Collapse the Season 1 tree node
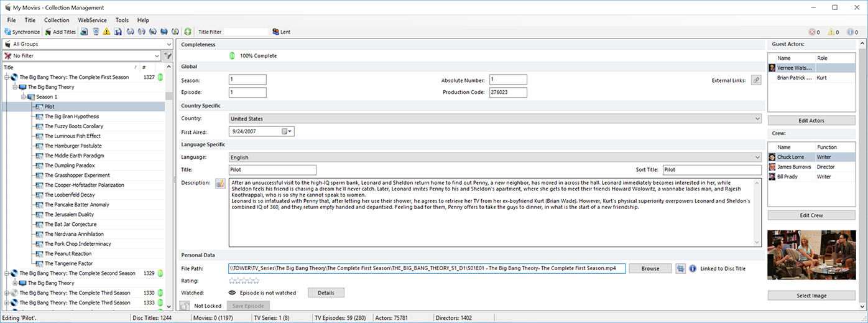 pyautogui.click(x=23, y=97)
